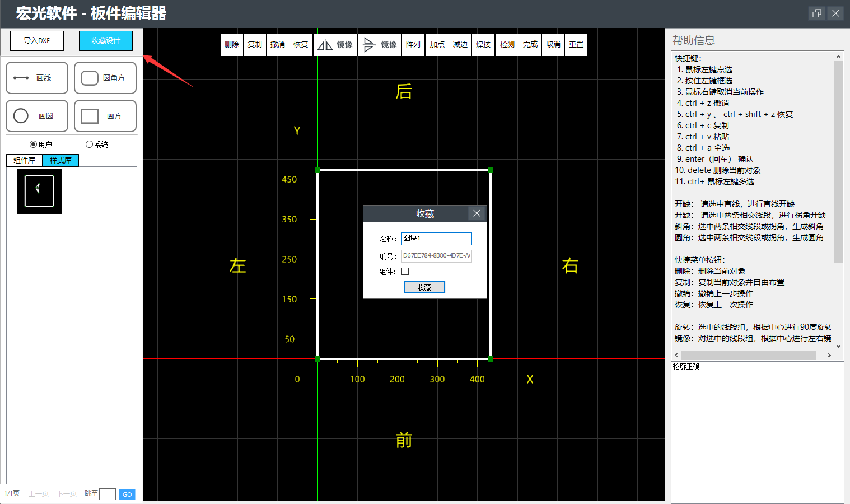The height and width of the screenshot is (504, 850).
Task: Click the up-down 镜像 mirror tool
Action: [380, 45]
